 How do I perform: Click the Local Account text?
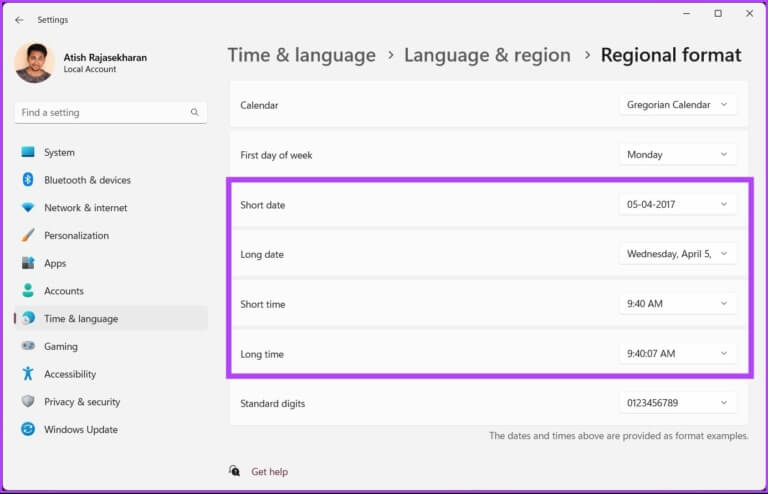pyautogui.click(x=90, y=69)
